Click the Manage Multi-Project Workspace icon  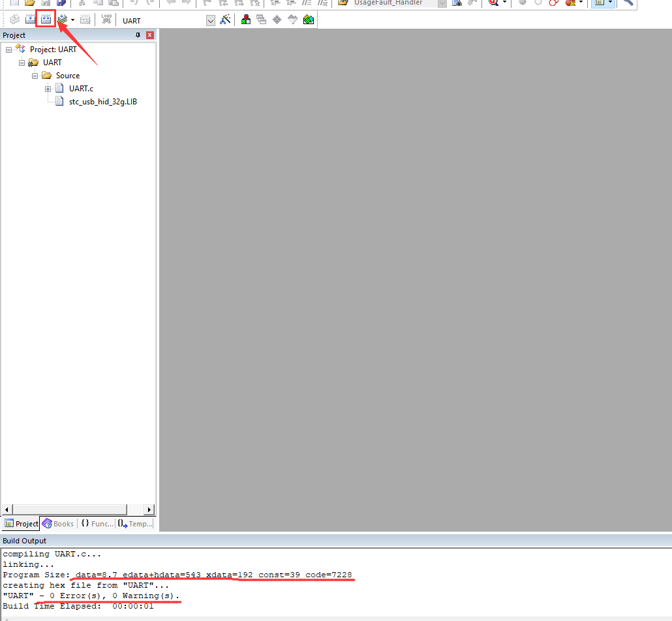click(x=262, y=20)
